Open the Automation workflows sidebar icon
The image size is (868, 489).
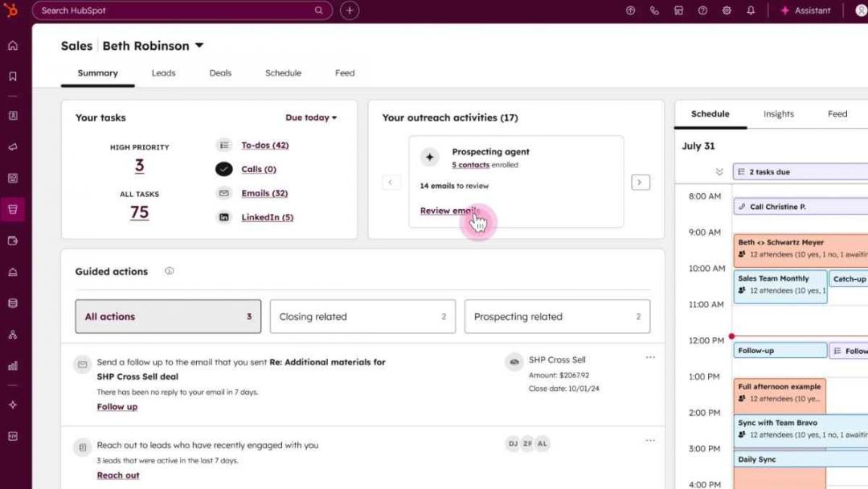(13, 335)
